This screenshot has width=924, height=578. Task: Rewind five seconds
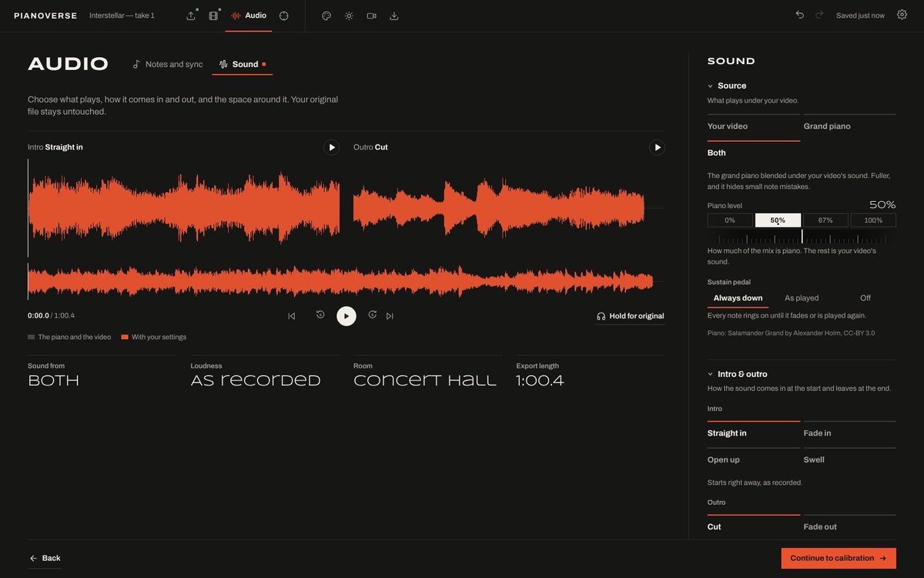(320, 314)
